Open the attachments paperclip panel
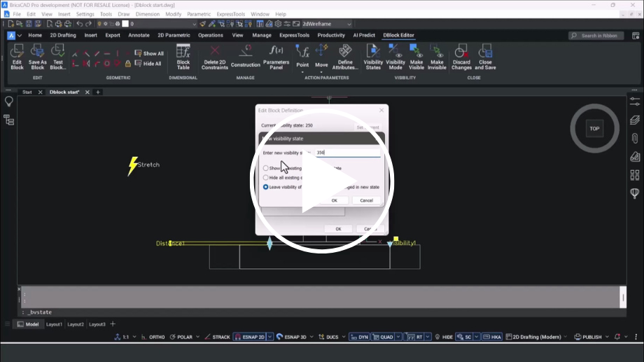This screenshot has width=644, height=362. 635,138
